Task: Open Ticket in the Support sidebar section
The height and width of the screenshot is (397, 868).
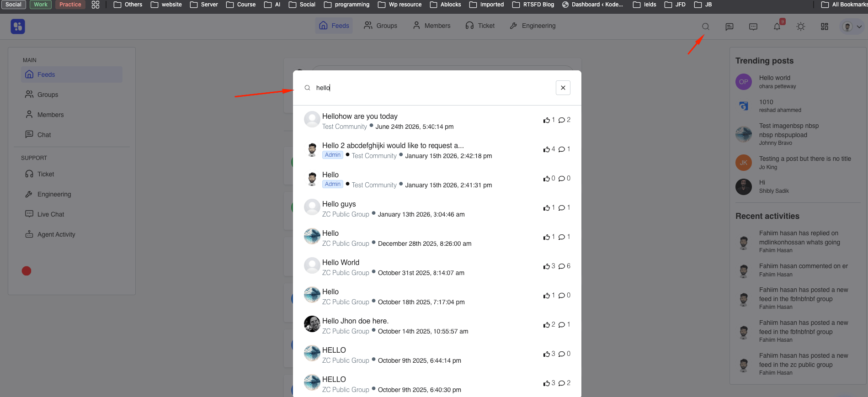Action: click(x=72, y=174)
